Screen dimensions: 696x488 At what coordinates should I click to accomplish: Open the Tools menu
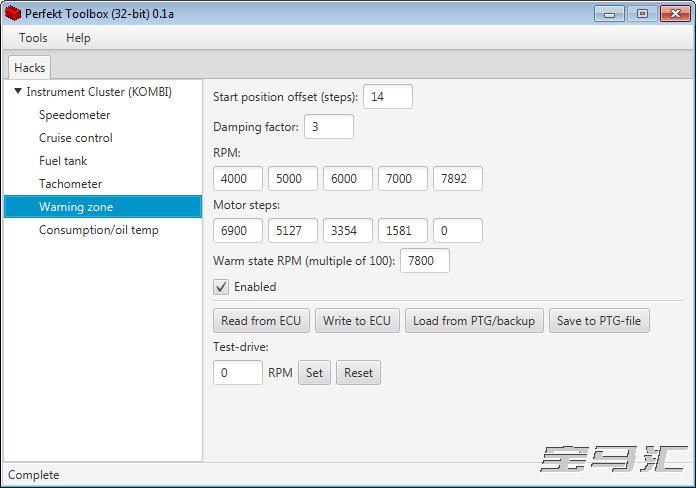[33, 38]
